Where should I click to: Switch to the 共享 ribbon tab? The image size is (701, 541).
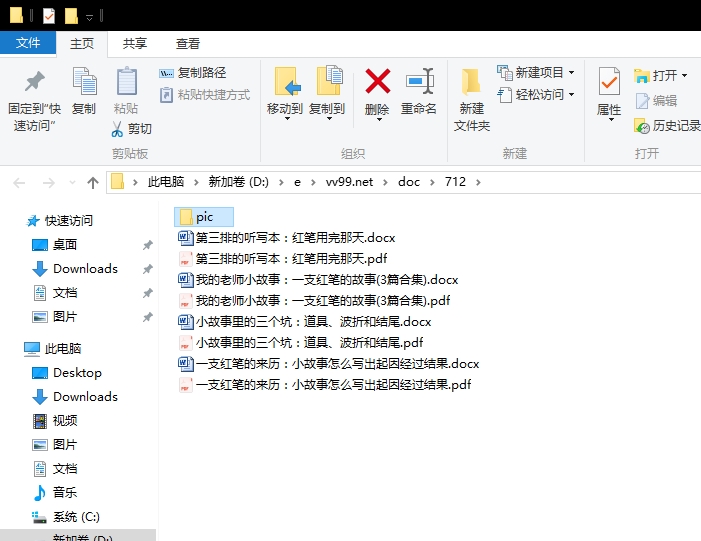(135, 43)
